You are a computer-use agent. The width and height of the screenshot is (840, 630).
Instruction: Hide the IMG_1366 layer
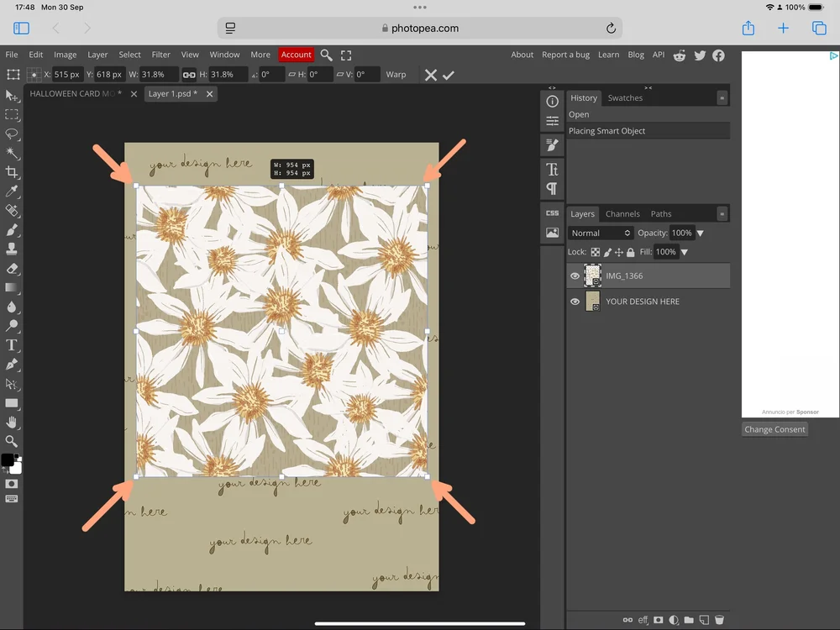575,276
